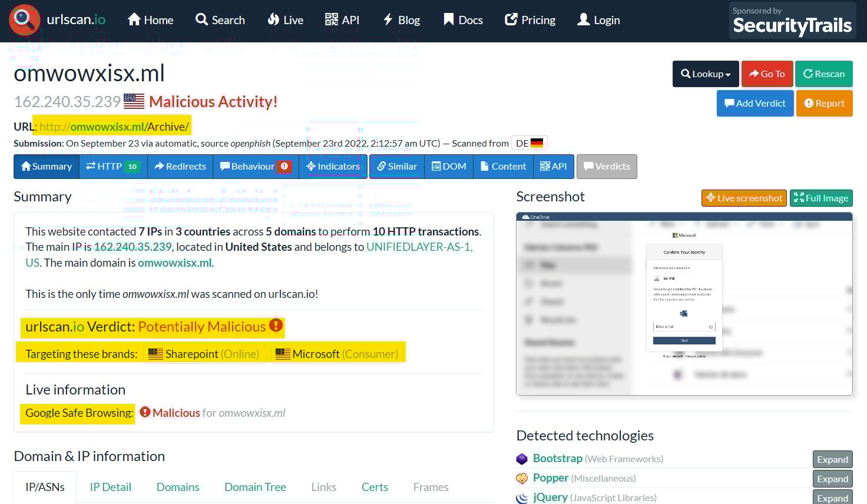Switch to the Content tab
867x504 pixels.
[x=503, y=167]
